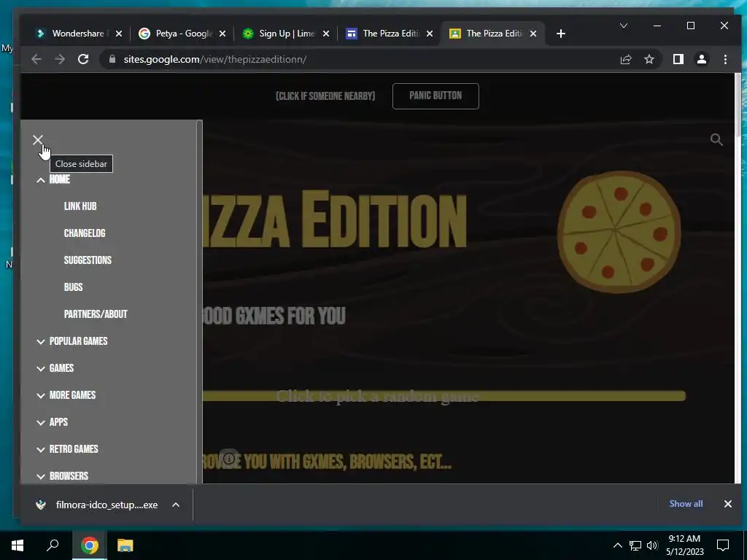Image resolution: width=747 pixels, height=560 pixels.
Task: Click the Panic Button
Action: tap(436, 96)
